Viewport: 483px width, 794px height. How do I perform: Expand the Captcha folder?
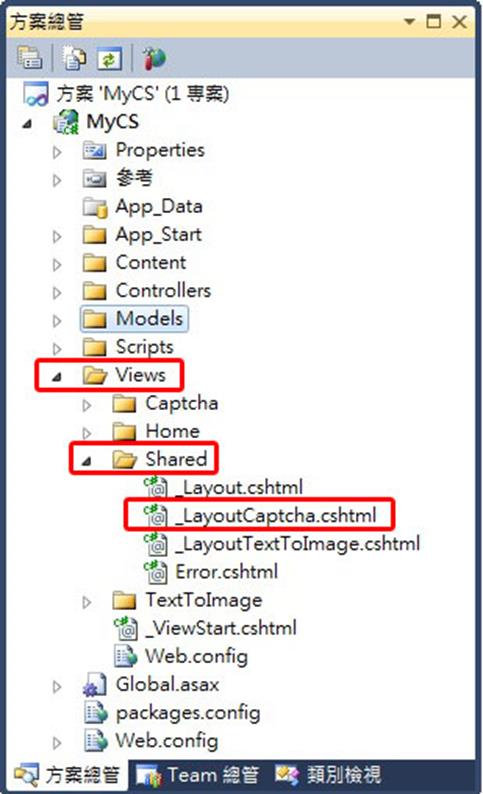[87, 405]
